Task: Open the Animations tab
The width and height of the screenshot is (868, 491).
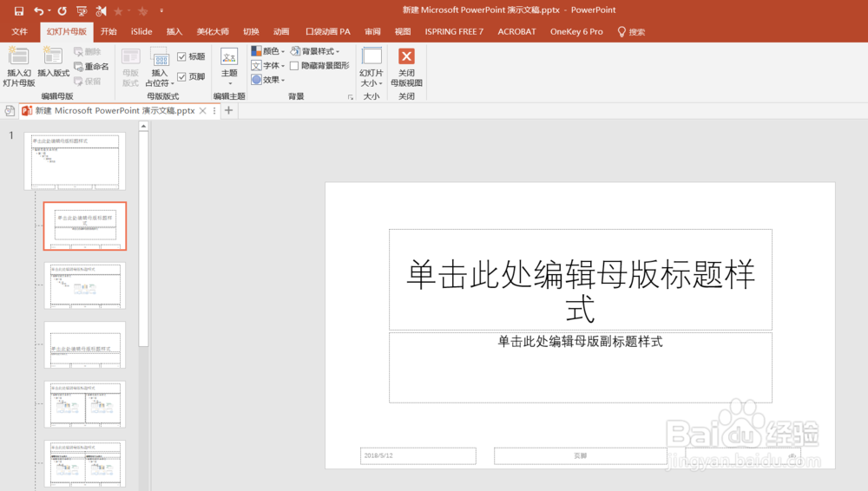Action: [281, 31]
